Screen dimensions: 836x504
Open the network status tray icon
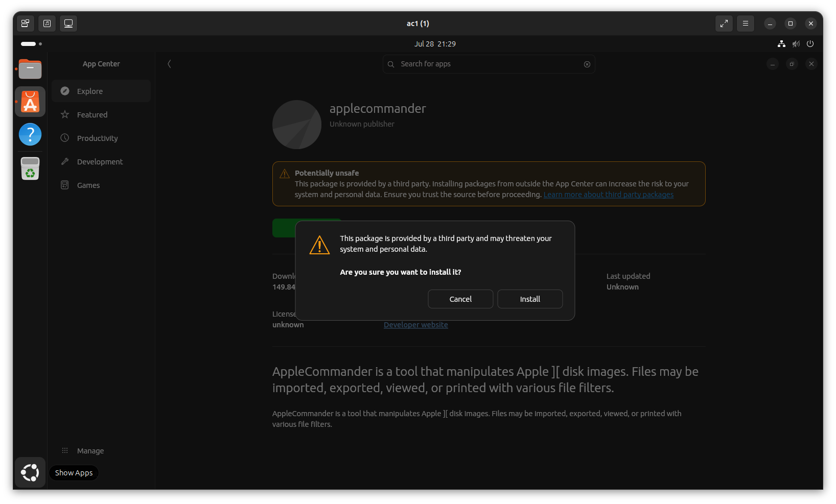(781, 44)
